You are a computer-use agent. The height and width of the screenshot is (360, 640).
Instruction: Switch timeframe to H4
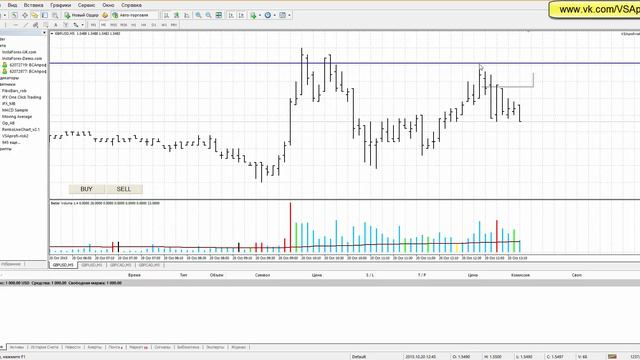pos(144,25)
